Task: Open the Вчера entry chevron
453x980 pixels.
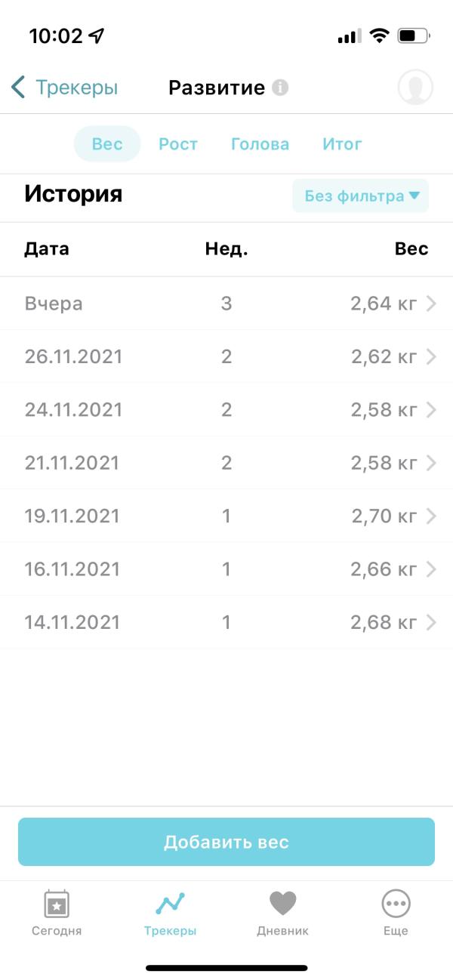Action: [431, 304]
